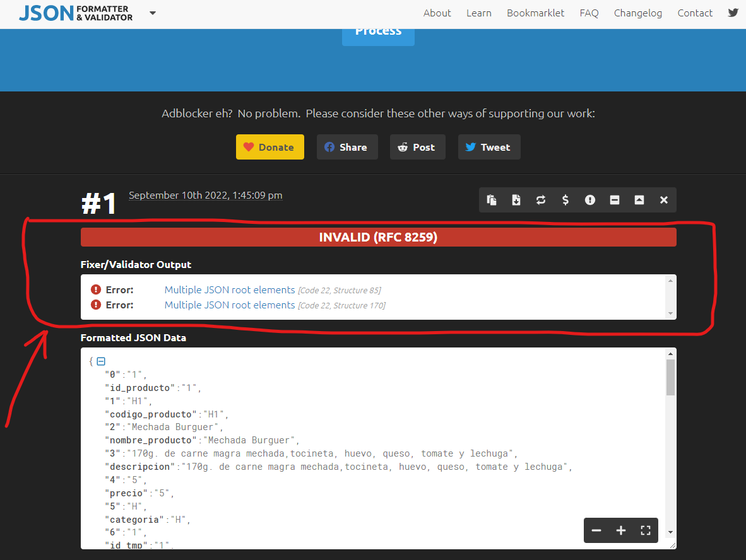This screenshot has height=560, width=746.
Task: Open the FAQ page
Action: coord(589,13)
